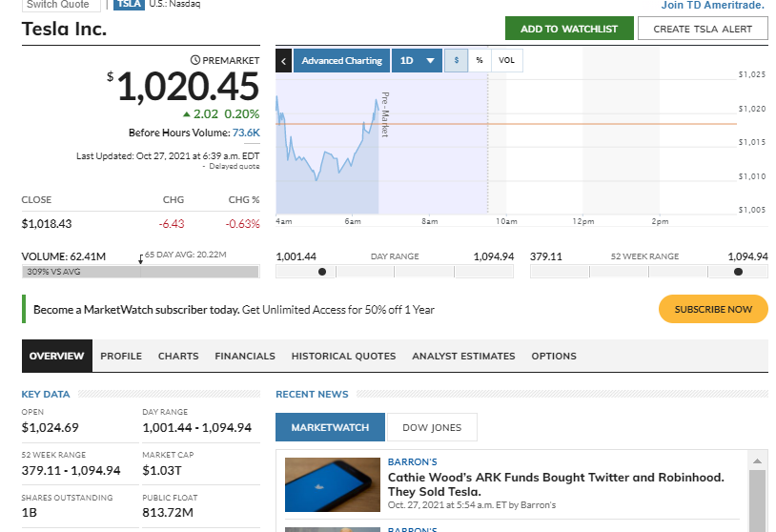Click the 1,001.44 - 1,094.94 key data value

tap(197, 427)
